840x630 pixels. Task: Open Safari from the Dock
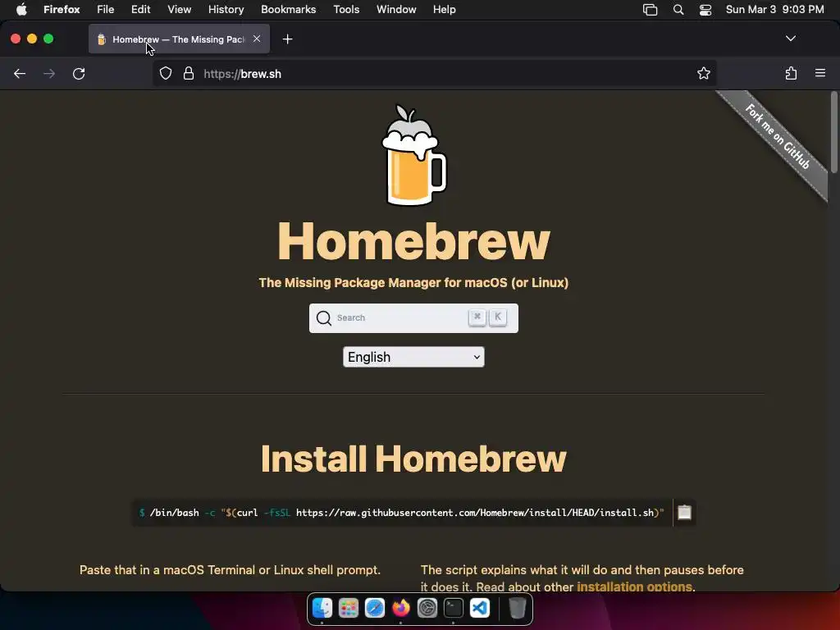(x=374, y=608)
